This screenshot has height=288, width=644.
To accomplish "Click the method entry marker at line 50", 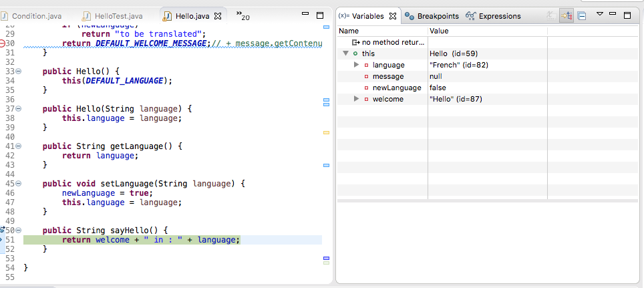I will coord(3,230).
